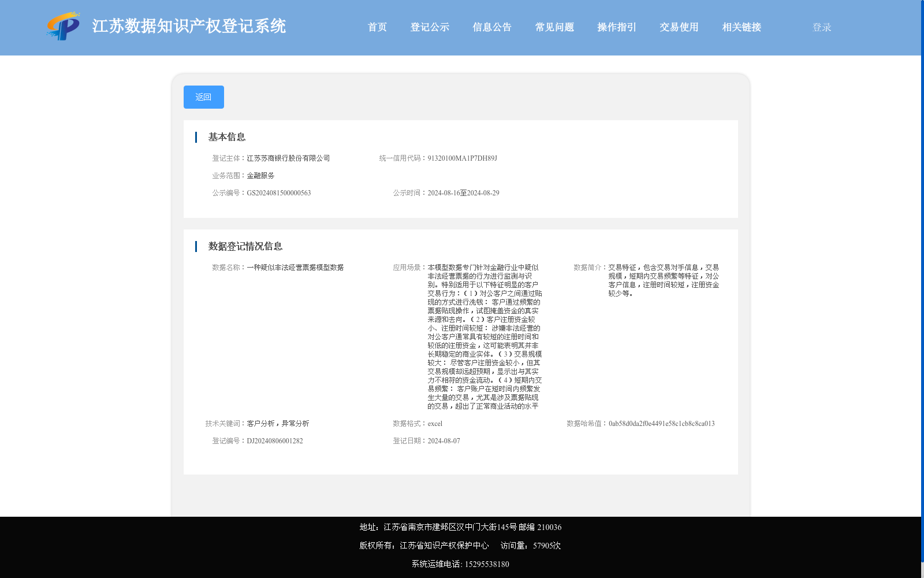Click the system logo icon
This screenshot has height=578, width=924.
(64, 26)
